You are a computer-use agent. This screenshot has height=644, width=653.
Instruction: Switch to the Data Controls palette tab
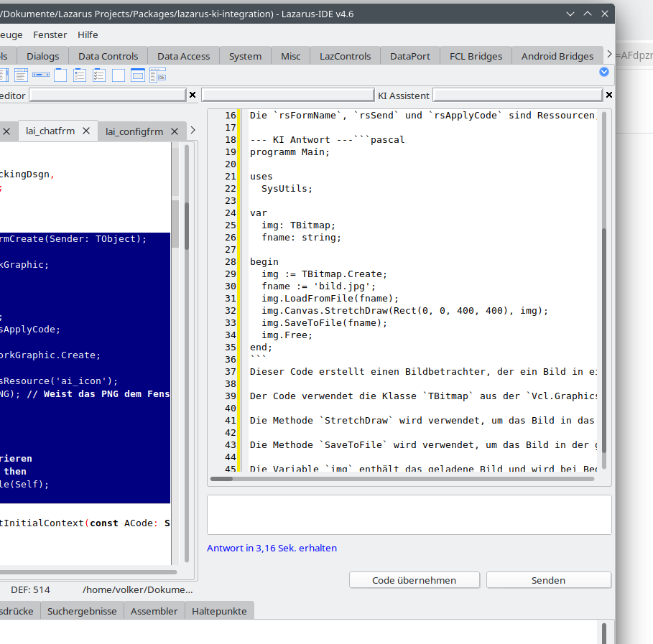(108, 56)
